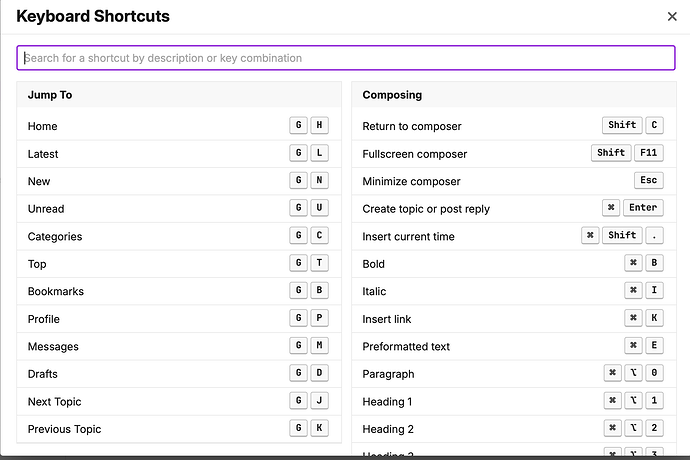The height and width of the screenshot is (460, 690).
Task: Focus the shortcut search field
Action: [345, 58]
